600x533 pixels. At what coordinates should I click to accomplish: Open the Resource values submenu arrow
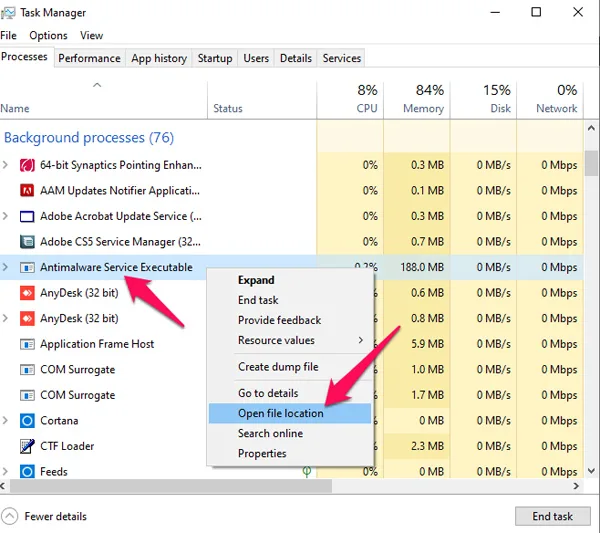360,340
